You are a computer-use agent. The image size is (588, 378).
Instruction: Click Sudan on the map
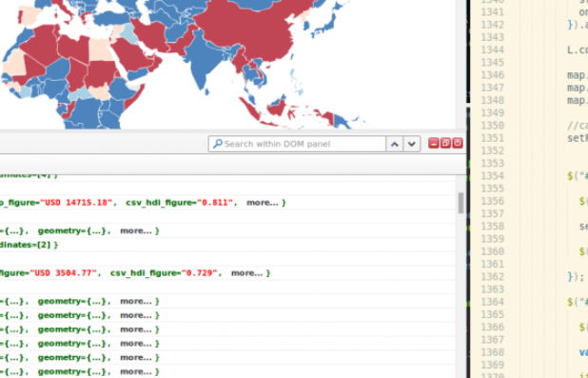click(101, 73)
